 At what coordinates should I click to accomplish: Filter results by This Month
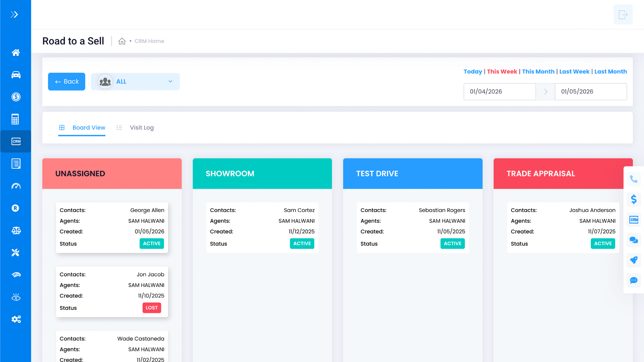coord(538,71)
